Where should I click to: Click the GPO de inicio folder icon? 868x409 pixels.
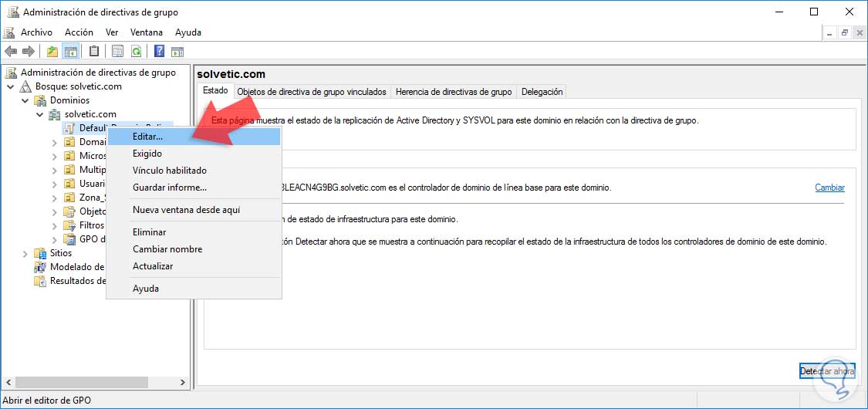click(x=69, y=239)
